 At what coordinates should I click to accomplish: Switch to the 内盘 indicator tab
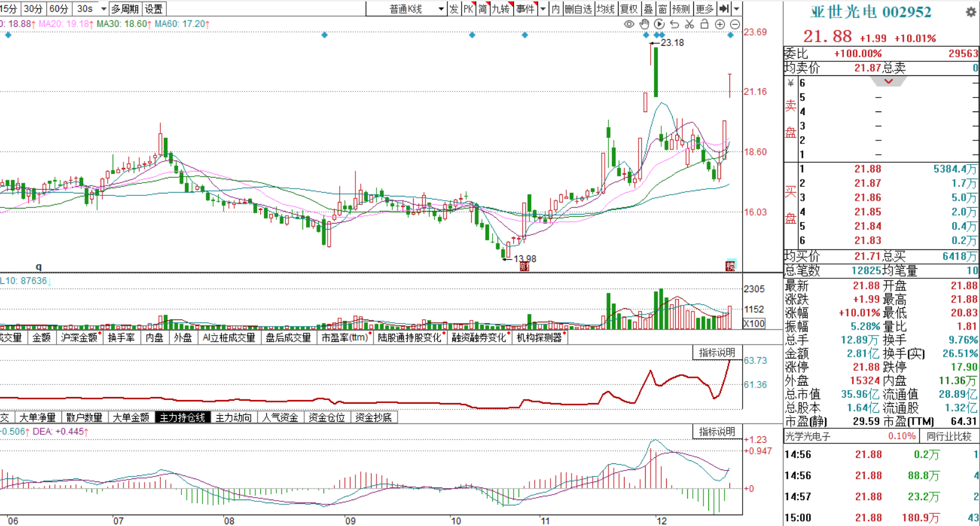pos(154,337)
